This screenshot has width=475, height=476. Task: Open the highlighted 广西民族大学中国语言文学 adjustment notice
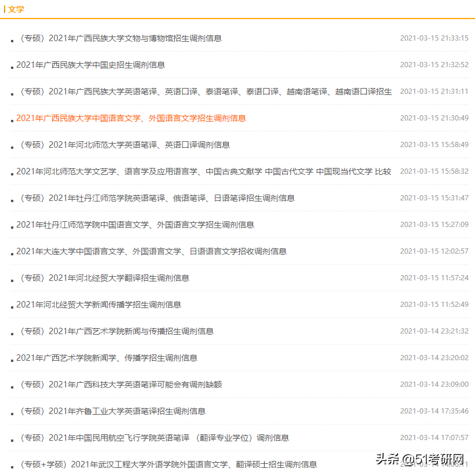pos(132,118)
